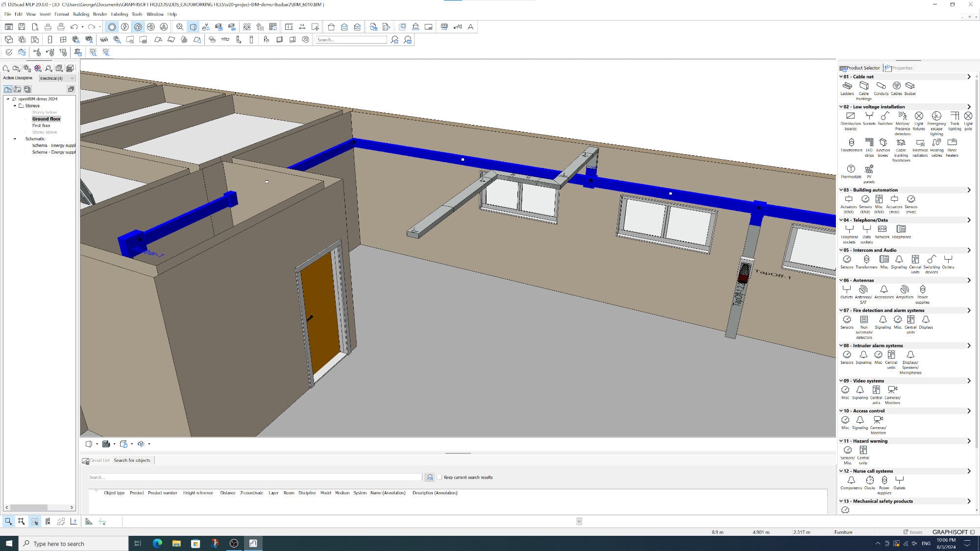
Task: Enable Keep current search results checkbox
Action: pyautogui.click(x=439, y=477)
